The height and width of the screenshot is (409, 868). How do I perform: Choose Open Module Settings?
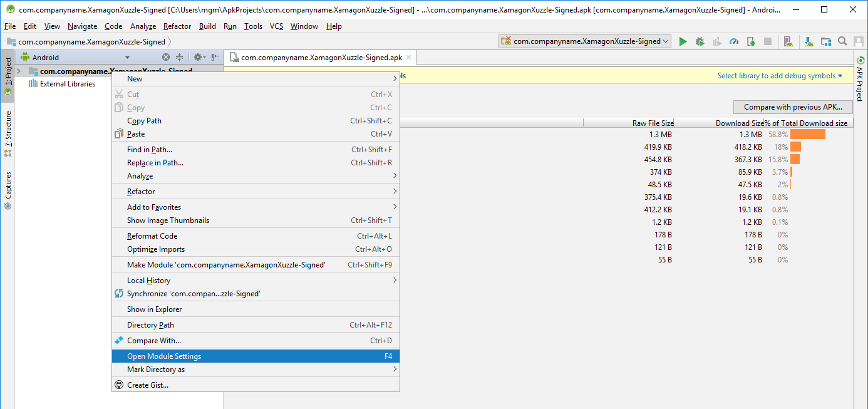click(x=256, y=356)
